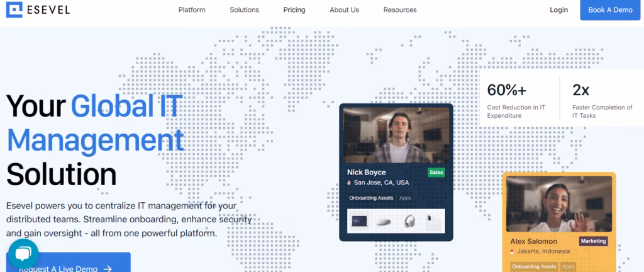The image size is (644, 272).
Task: Click the name Nick Boyce
Action: 367,172
